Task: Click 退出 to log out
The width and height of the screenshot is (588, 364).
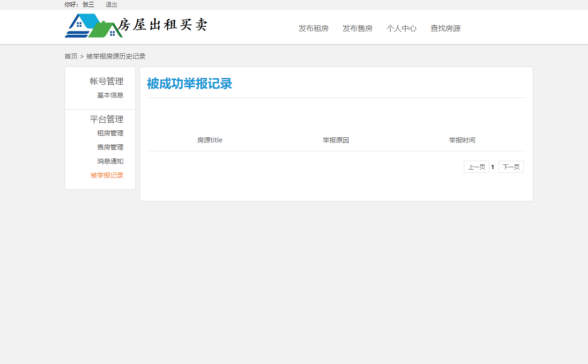Action: 112,5
